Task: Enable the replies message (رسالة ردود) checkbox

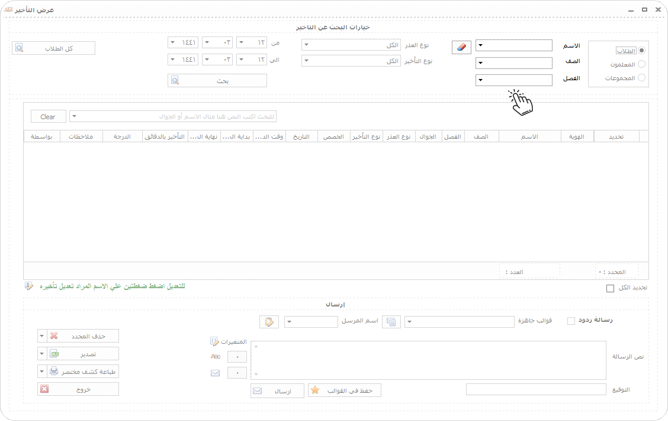Action: [x=571, y=321]
